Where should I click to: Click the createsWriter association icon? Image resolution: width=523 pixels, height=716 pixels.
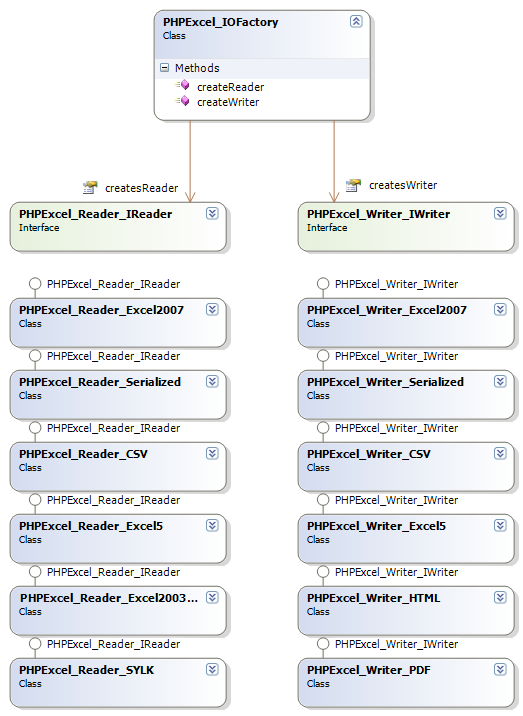coord(353,185)
